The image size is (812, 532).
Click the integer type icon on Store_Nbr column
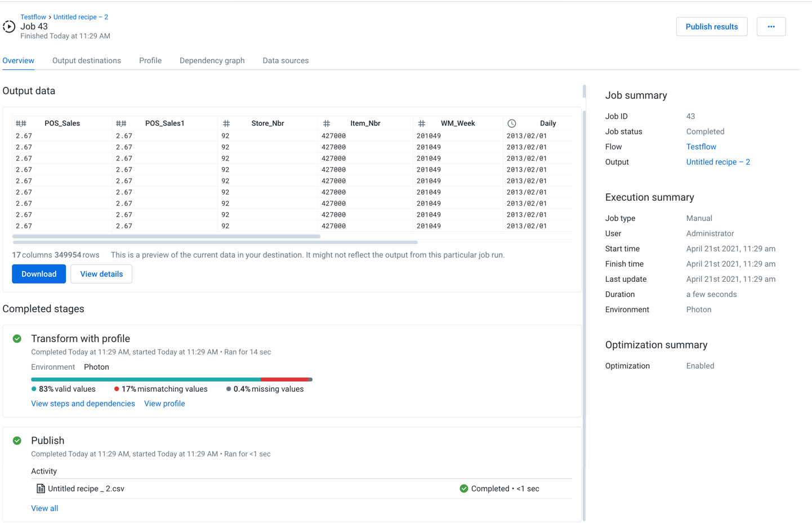226,123
